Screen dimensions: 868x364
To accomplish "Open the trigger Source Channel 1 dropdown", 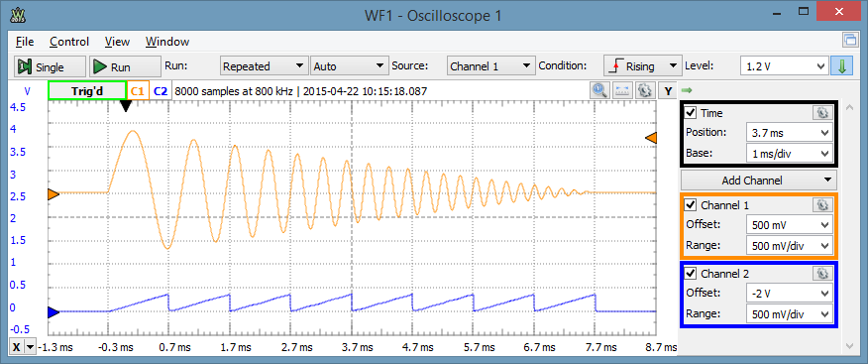I will tap(491, 65).
